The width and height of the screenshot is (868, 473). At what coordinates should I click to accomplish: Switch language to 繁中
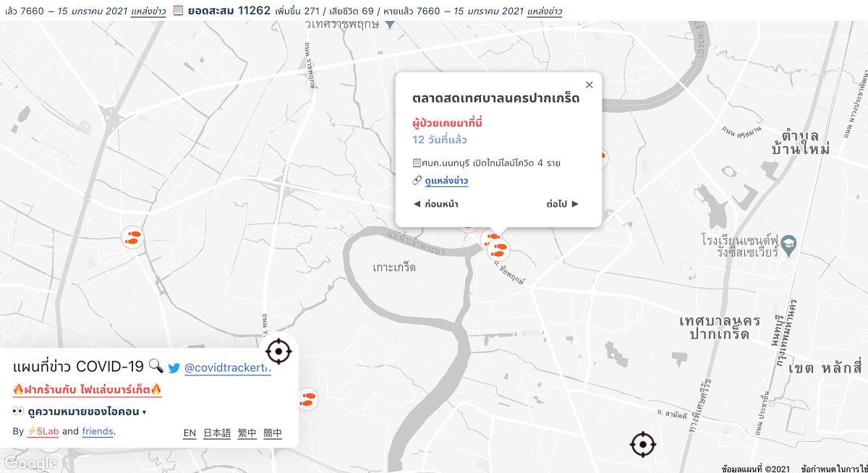247,433
